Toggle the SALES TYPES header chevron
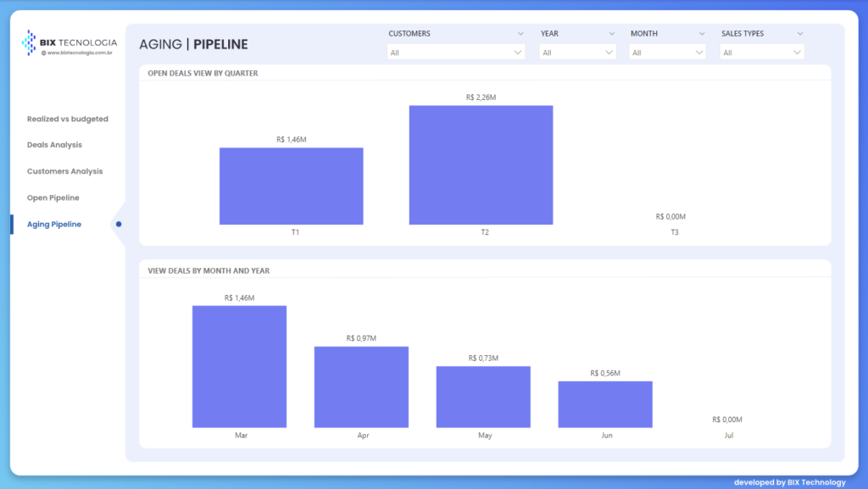Viewport: 868px width, 489px height. [x=799, y=34]
